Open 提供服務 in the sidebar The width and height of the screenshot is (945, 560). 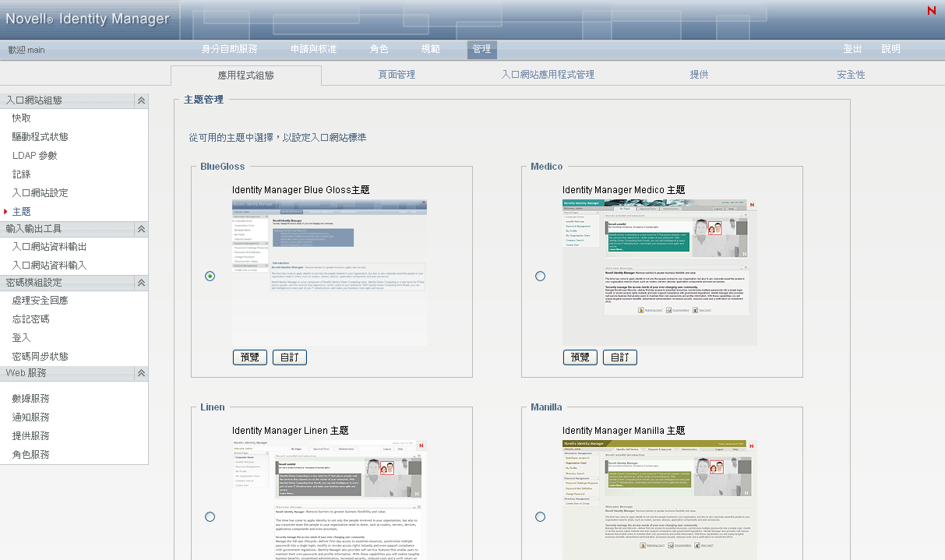click(31, 436)
